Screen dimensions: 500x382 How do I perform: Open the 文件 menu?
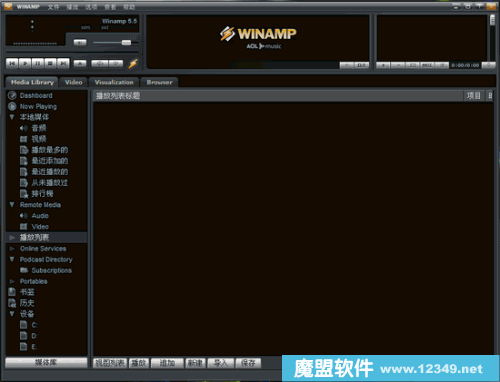pyautogui.click(x=53, y=7)
